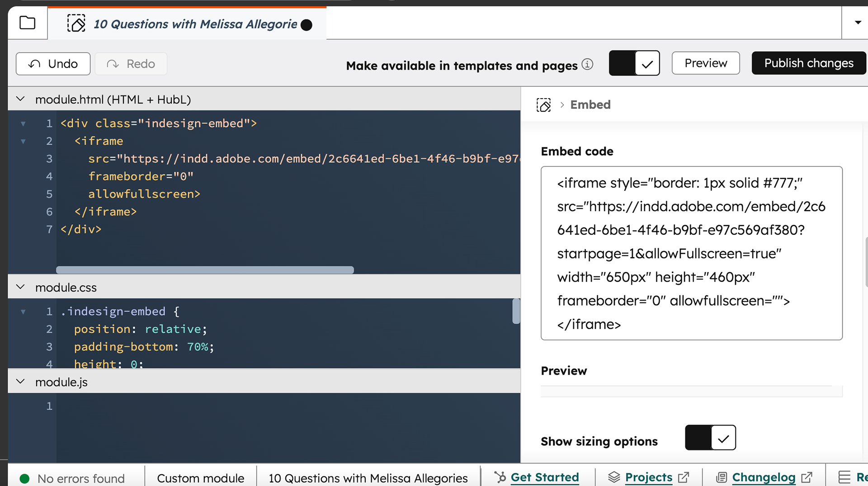Click the Projects layers icon
The width and height of the screenshot is (868, 486).
click(613, 477)
